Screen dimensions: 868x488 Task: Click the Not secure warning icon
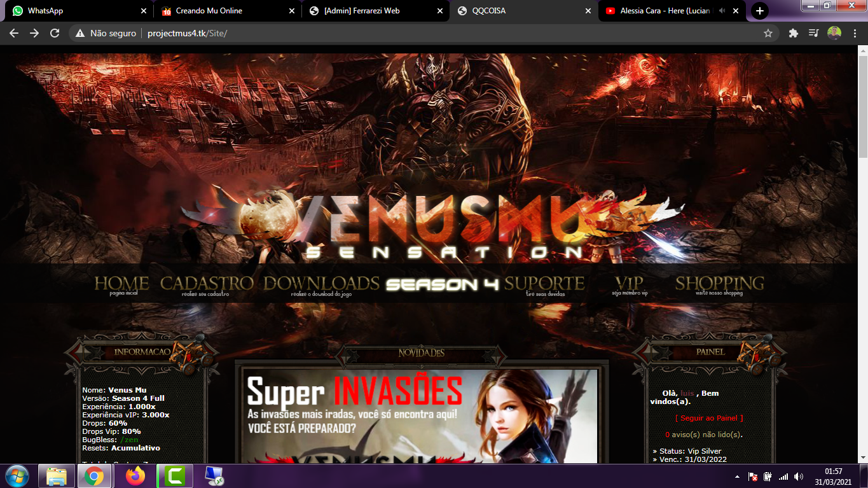(79, 33)
